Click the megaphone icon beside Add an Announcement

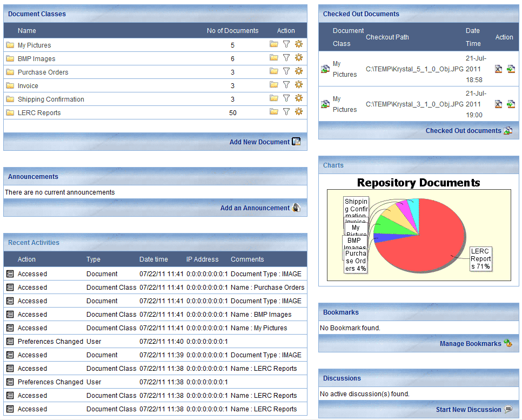(x=296, y=208)
